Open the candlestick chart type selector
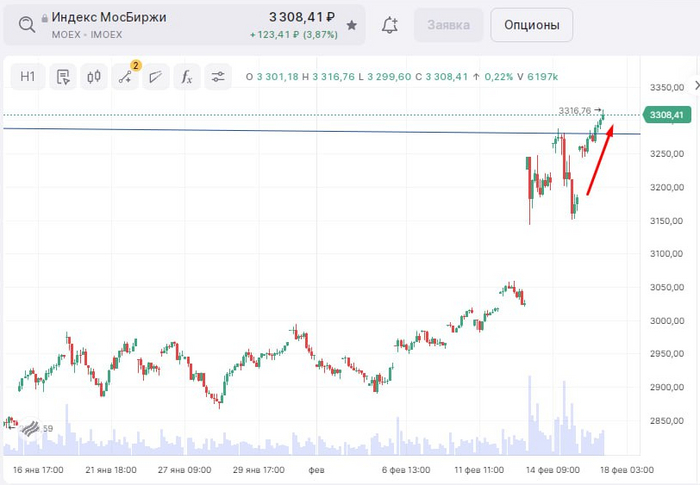 click(95, 76)
